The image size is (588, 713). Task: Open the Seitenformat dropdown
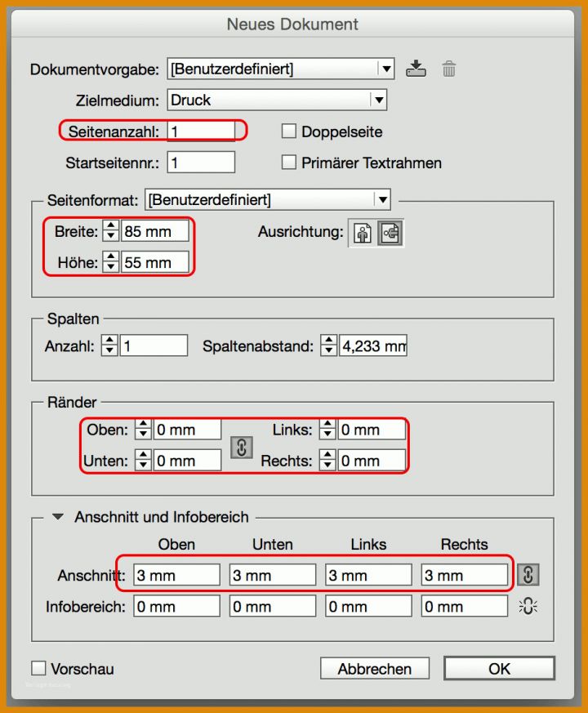267,199
